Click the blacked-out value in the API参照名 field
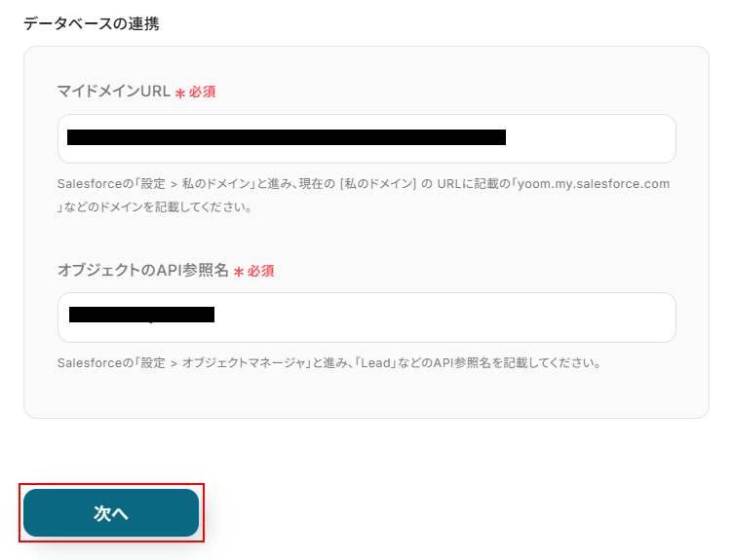Screen dimensions: 734x560 coord(141,315)
